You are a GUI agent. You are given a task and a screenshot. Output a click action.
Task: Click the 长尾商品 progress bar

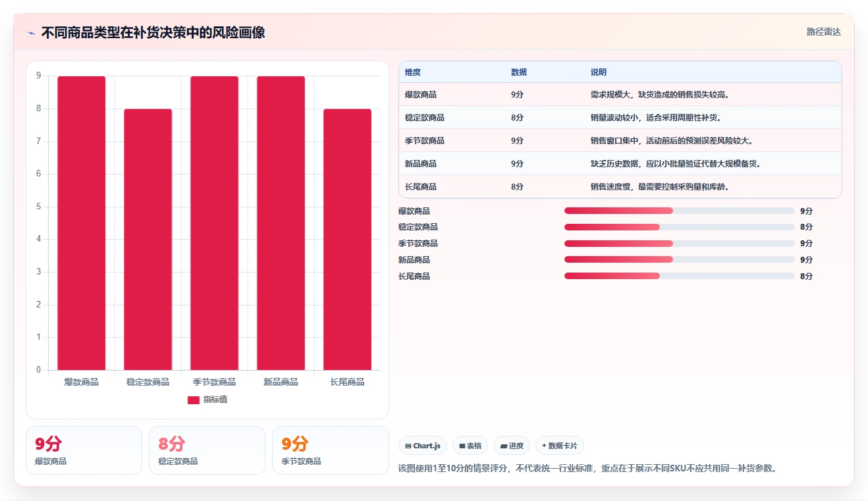(x=680, y=277)
